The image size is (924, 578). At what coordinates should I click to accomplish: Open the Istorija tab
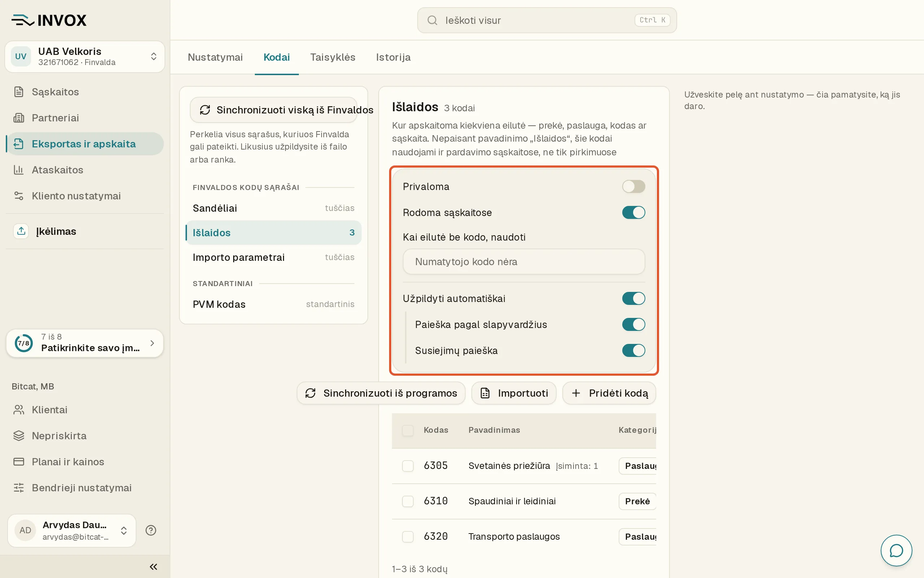pos(393,57)
